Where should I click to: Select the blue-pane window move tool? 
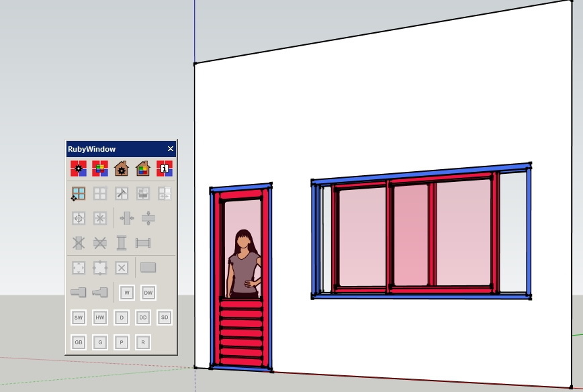[x=79, y=193]
